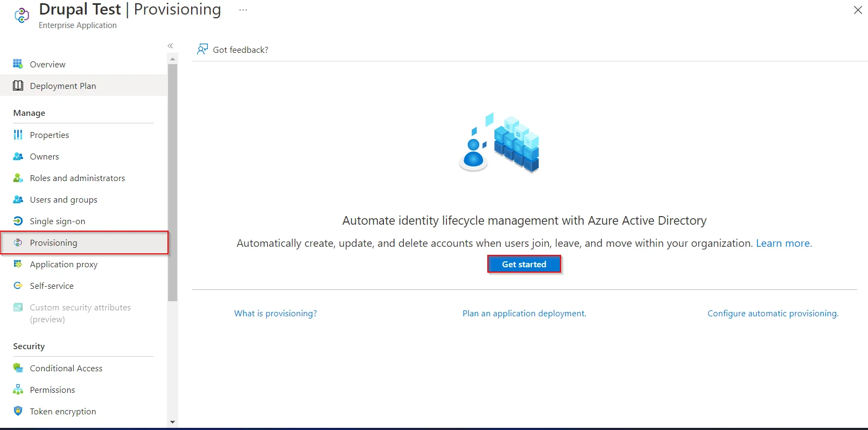Screen dimensions: 868x430
Task: Click the sidebar scrollbar thumb
Action: [172, 182]
